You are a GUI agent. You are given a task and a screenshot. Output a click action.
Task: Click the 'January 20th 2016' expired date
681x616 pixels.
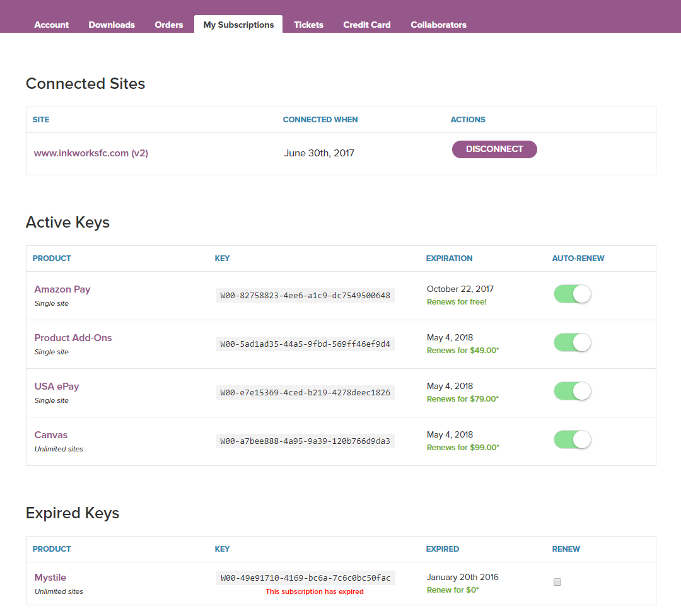pos(463,578)
